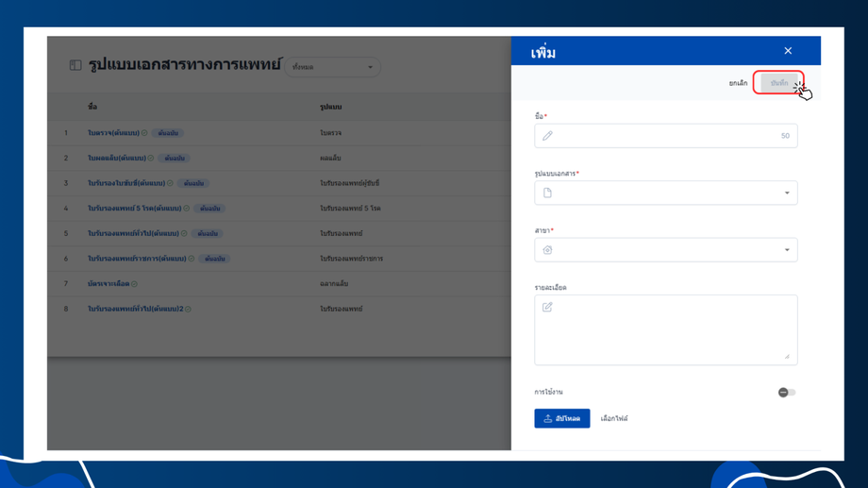Click the branch icon in the สาขา field
The width and height of the screenshot is (868, 488).
tap(547, 250)
